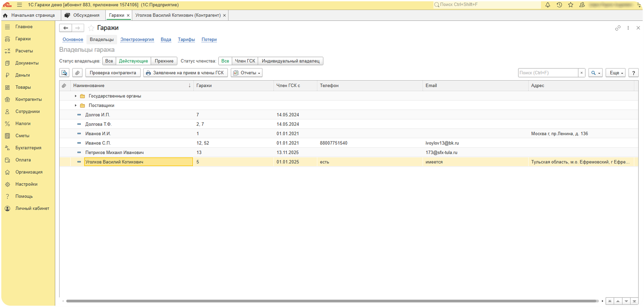This screenshot has height=307, width=644.
Task: Open the Отчеты dropdown menu
Action: 247,73
